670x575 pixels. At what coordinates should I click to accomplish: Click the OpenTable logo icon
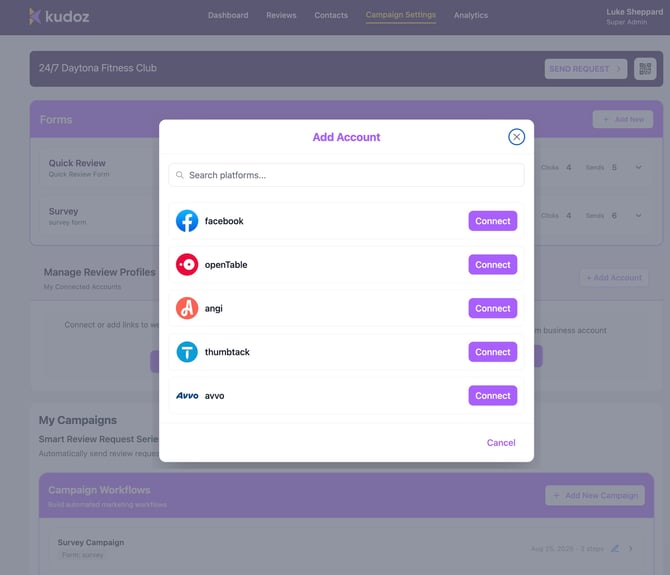click(187, 265)
